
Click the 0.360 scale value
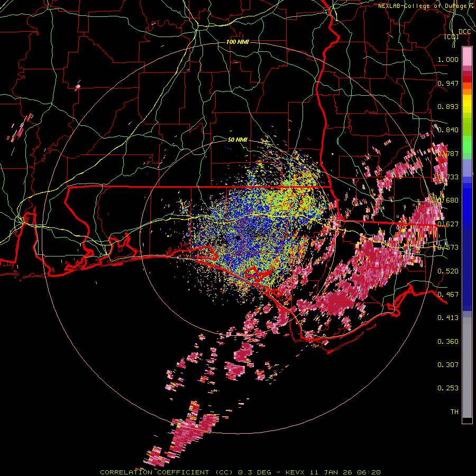(x=448, y=342)
